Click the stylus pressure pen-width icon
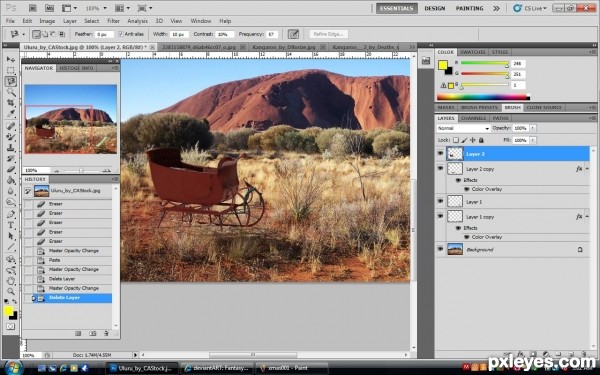600x375 pixels. (x=293, y=34)
